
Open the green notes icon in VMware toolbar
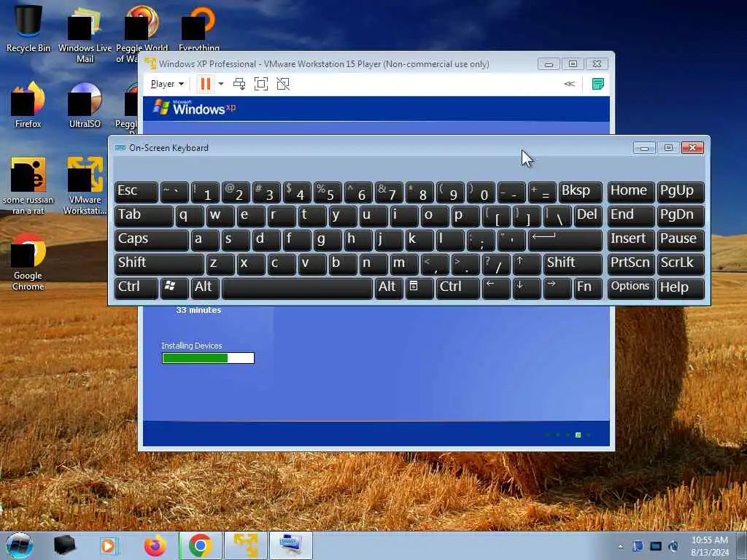click(597, 85)
